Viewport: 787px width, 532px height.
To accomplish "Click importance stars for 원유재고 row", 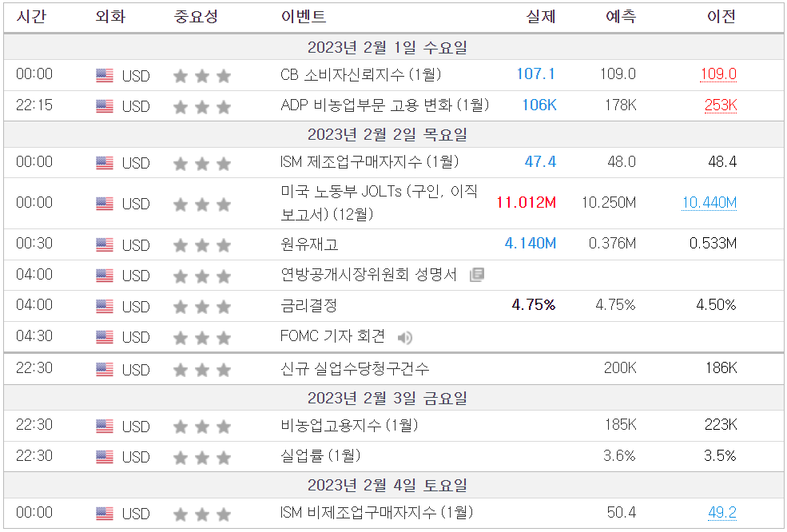I will click(x=202, y=245).
